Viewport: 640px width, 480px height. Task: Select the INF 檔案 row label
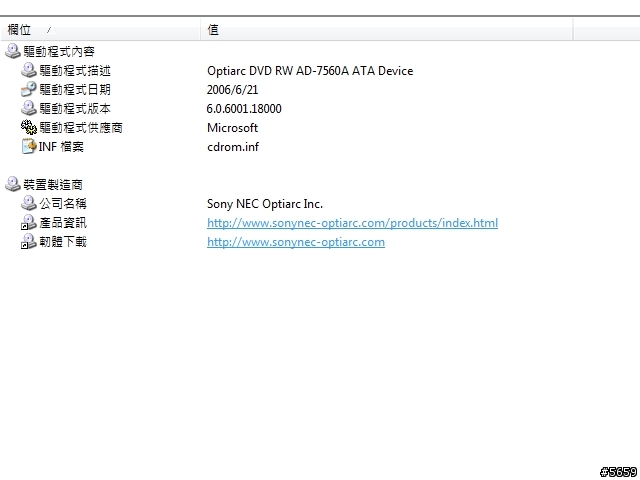[x=61, y=147]
